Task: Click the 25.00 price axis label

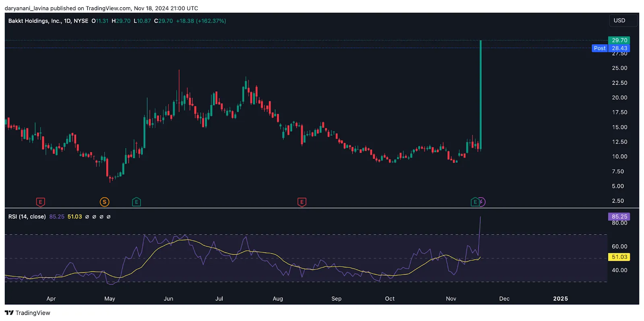Action: pyautogui.click(x=619, y=68)
